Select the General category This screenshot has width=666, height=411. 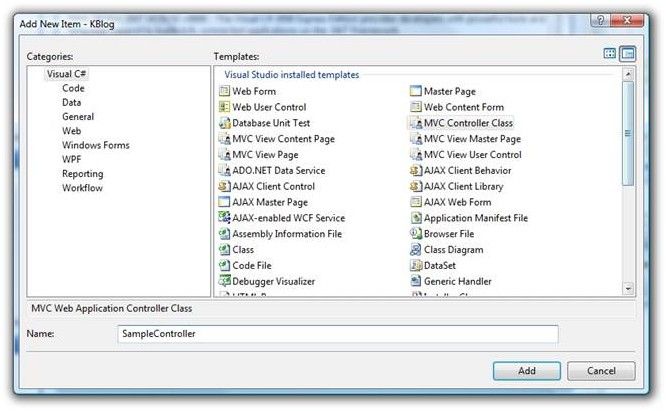78,117
